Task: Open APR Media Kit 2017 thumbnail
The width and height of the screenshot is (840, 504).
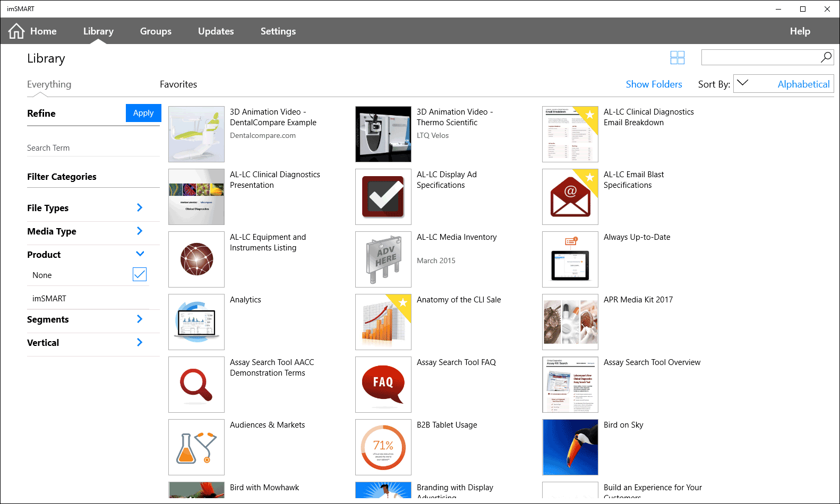Action: click(570, 322)
